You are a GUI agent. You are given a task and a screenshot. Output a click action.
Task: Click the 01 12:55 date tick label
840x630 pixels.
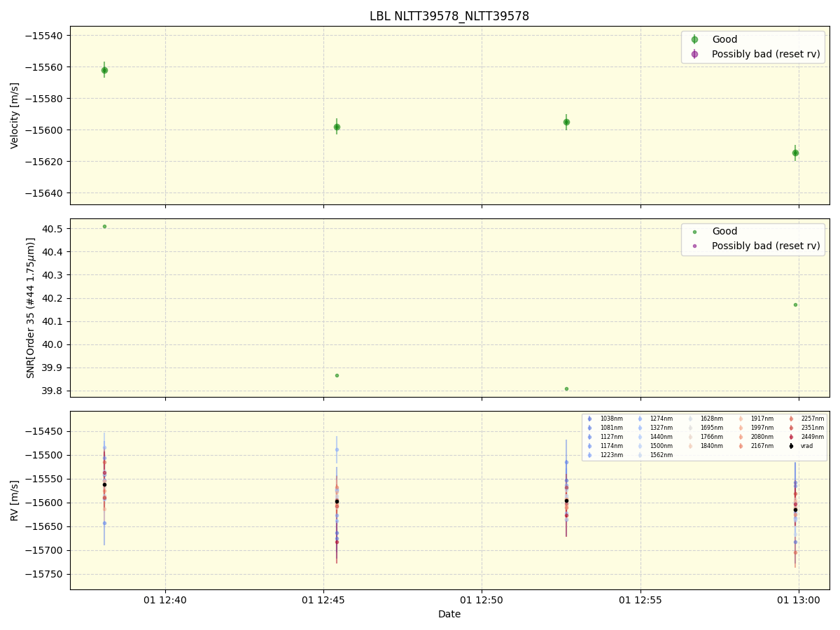point(640,600)
